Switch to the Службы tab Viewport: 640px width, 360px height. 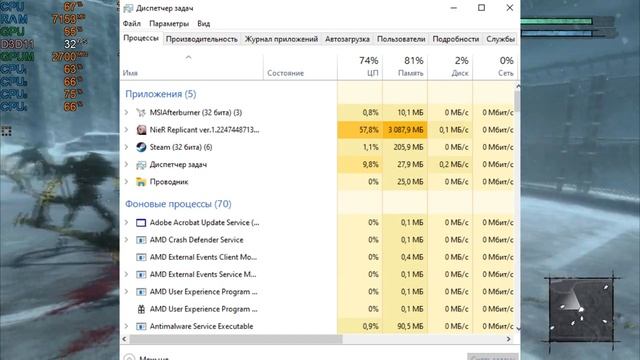pyautogui.click(x=500, y=39)
